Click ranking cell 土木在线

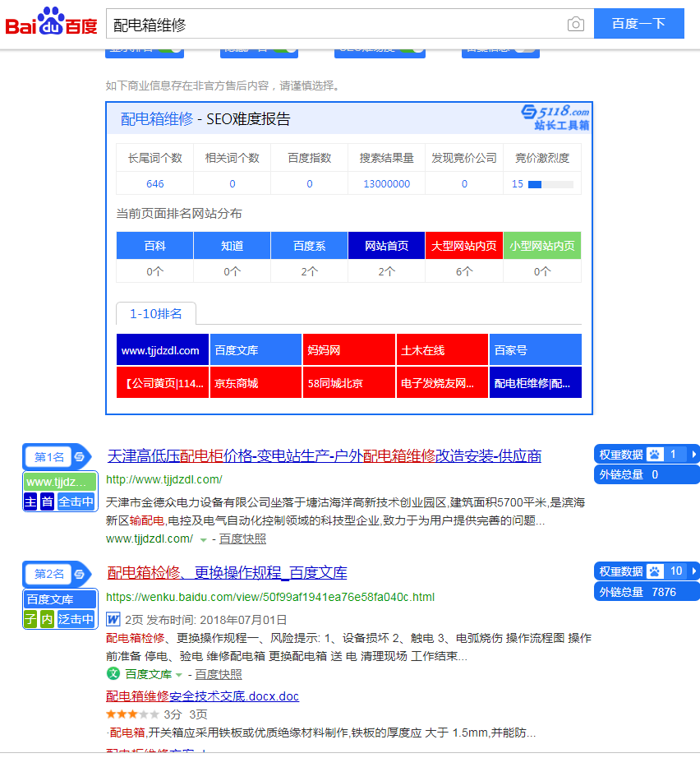442,349
